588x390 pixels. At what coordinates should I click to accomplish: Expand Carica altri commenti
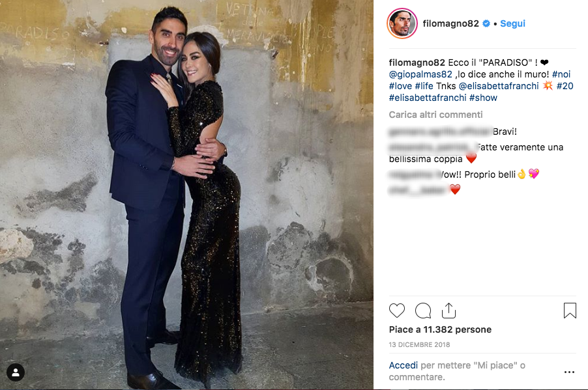pos(435,114)
